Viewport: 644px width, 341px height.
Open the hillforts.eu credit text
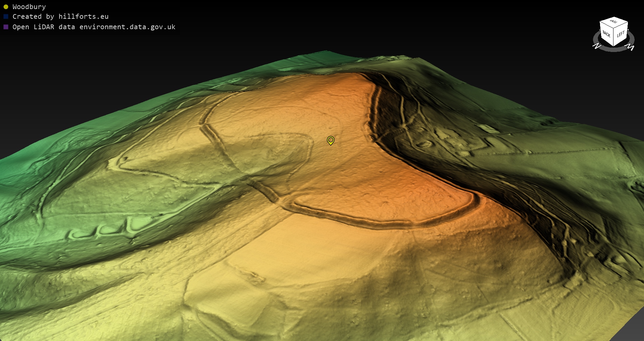click(x=84, y=16)
